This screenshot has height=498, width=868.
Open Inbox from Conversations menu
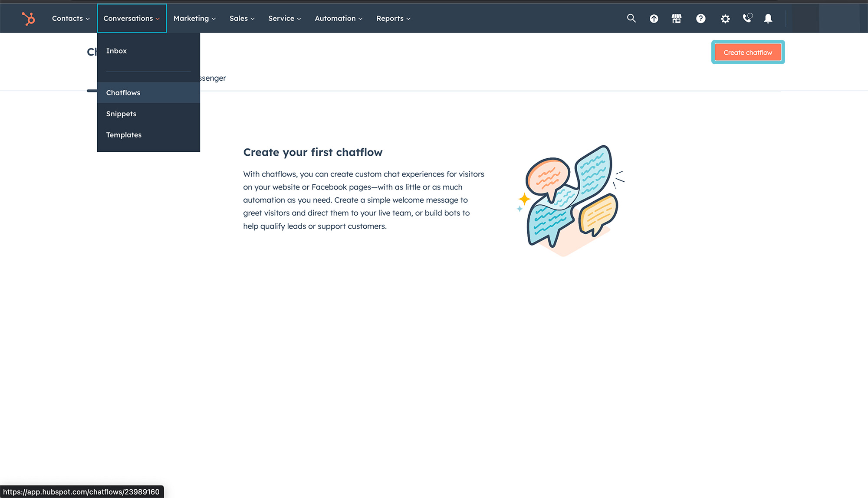pos(116,51)
